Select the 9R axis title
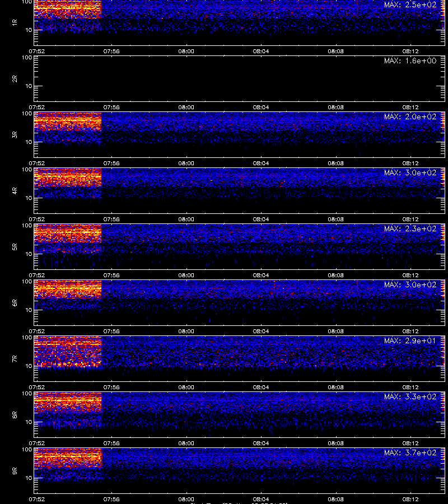 click(15, 471)
